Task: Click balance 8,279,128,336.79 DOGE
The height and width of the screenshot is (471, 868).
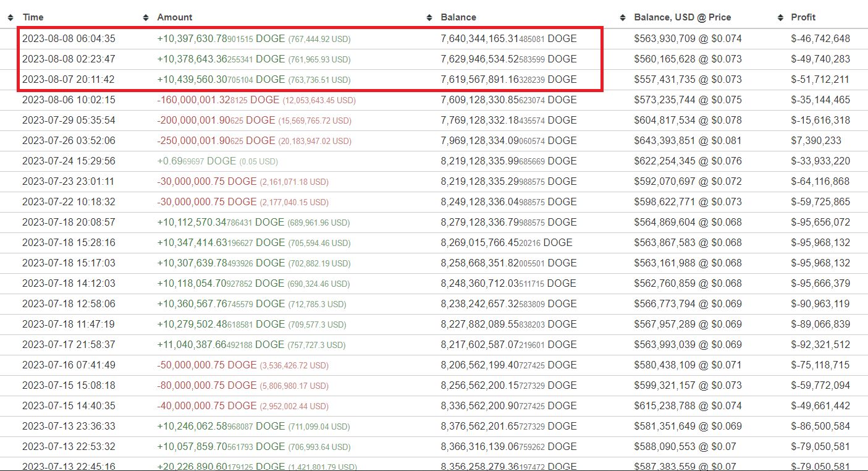Action: click(x=508, y=222)
